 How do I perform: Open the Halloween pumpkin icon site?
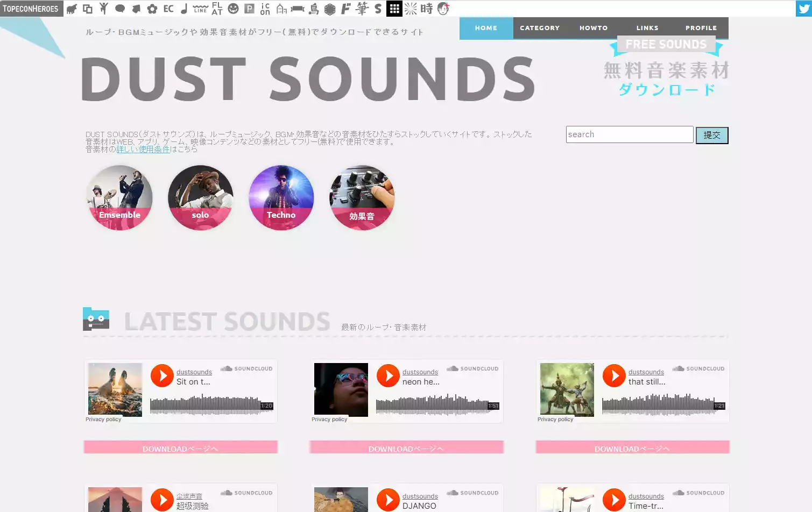(233, 9)
